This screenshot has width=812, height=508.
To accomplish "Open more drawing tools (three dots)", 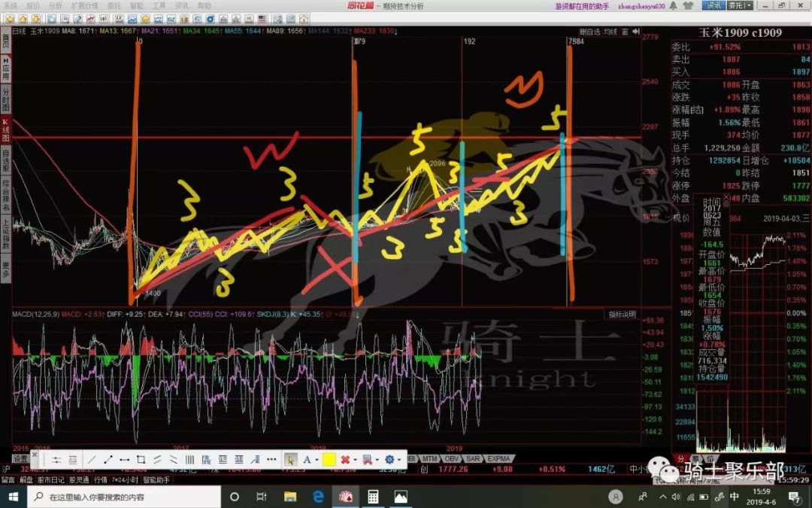I will point(271,460).
